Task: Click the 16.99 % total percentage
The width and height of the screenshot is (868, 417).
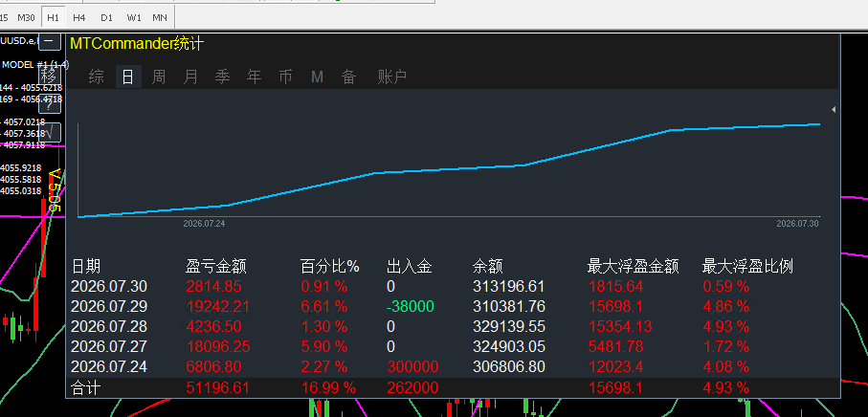Action: click(328, 387)
